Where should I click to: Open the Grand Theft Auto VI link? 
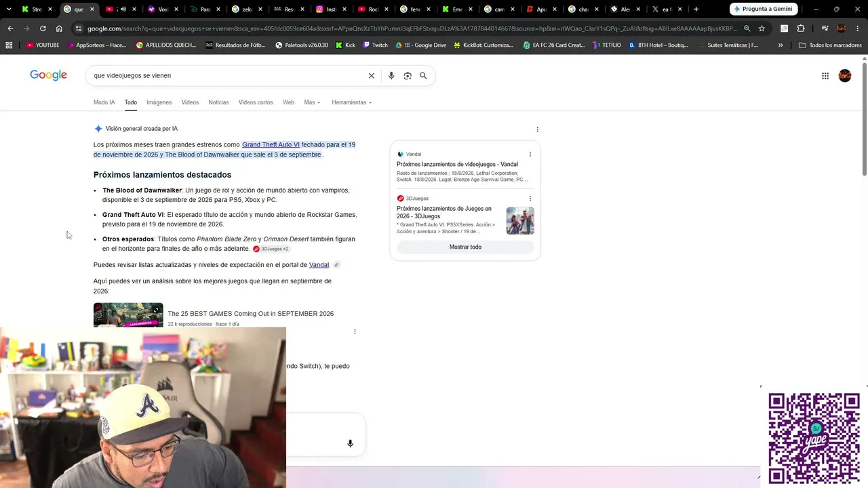coord(271,145)
